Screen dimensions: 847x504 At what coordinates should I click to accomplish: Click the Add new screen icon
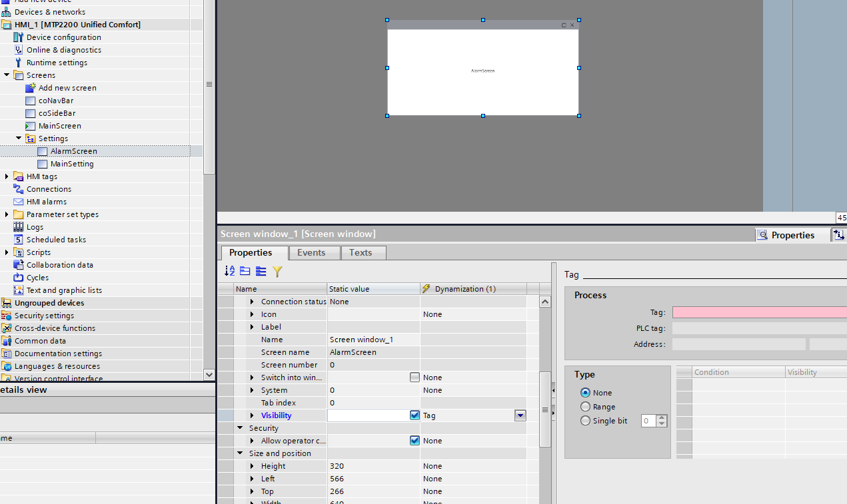pyautogui.click(x=30, y=88)
